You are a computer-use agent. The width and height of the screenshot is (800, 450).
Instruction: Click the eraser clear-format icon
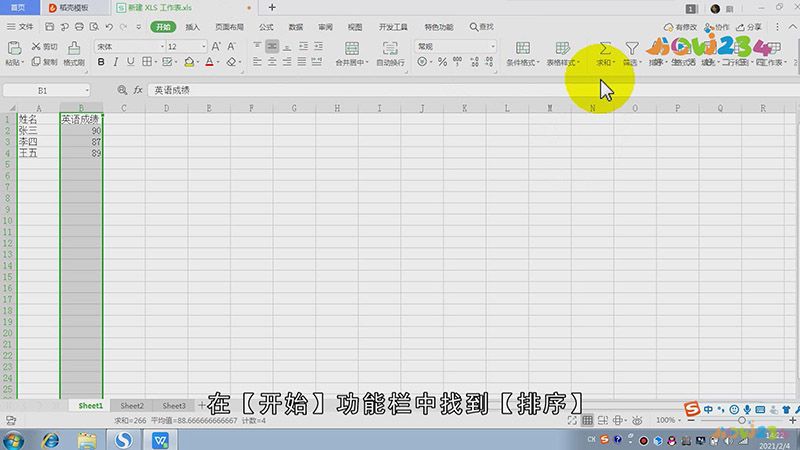[x=231, y=62]
